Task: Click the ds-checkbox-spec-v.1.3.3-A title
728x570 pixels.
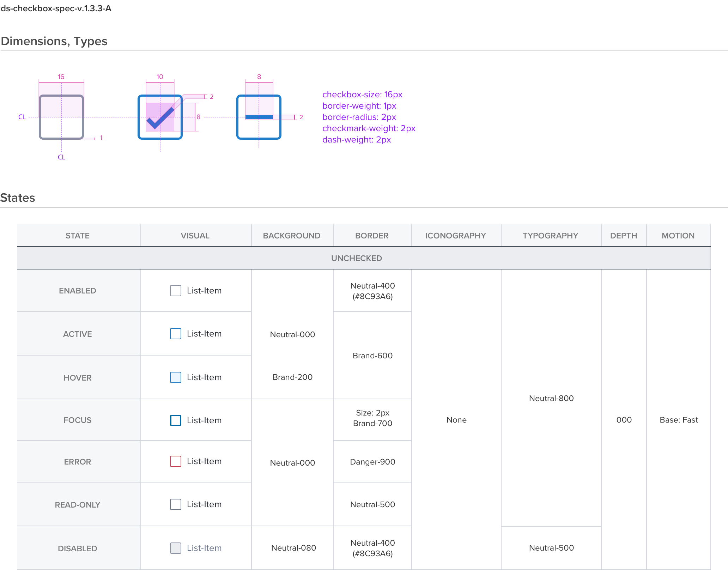Action: pyautogui.click(x=56, y=8)
